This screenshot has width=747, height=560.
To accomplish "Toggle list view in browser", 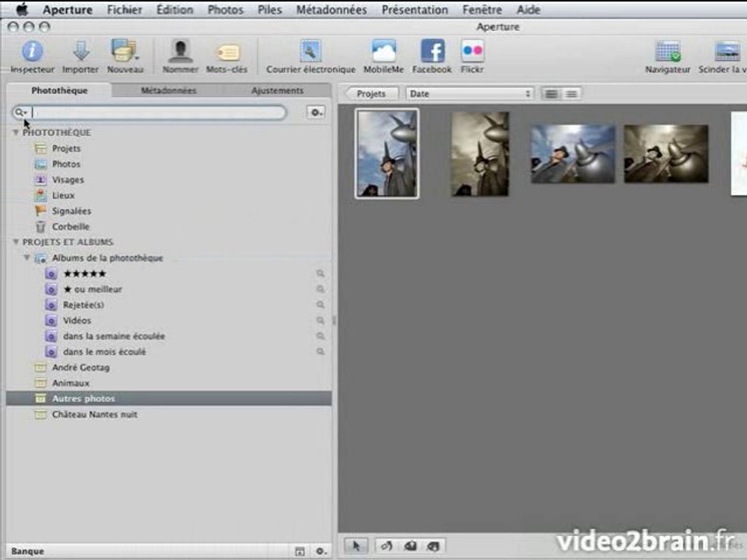I will (571, 94).
